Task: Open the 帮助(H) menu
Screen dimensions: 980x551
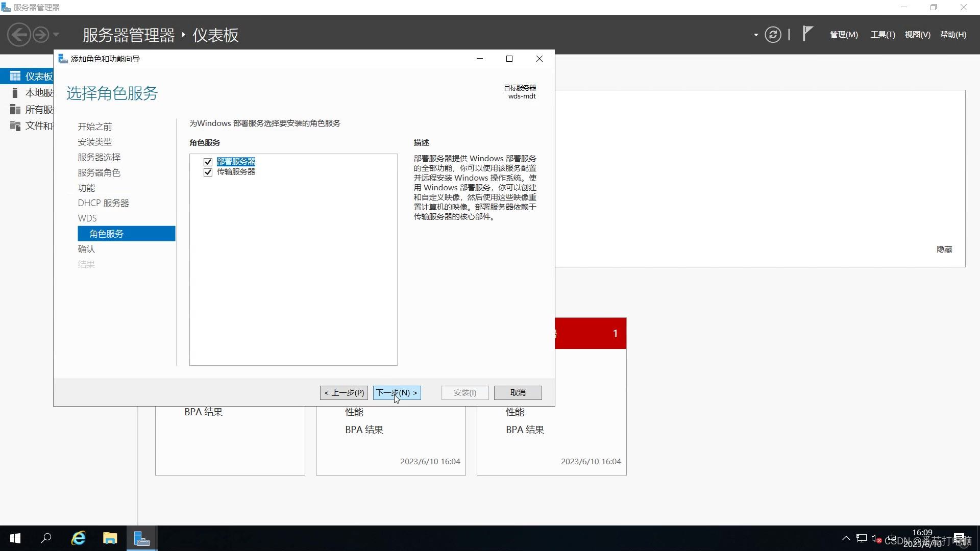Action: coord(953,35)
